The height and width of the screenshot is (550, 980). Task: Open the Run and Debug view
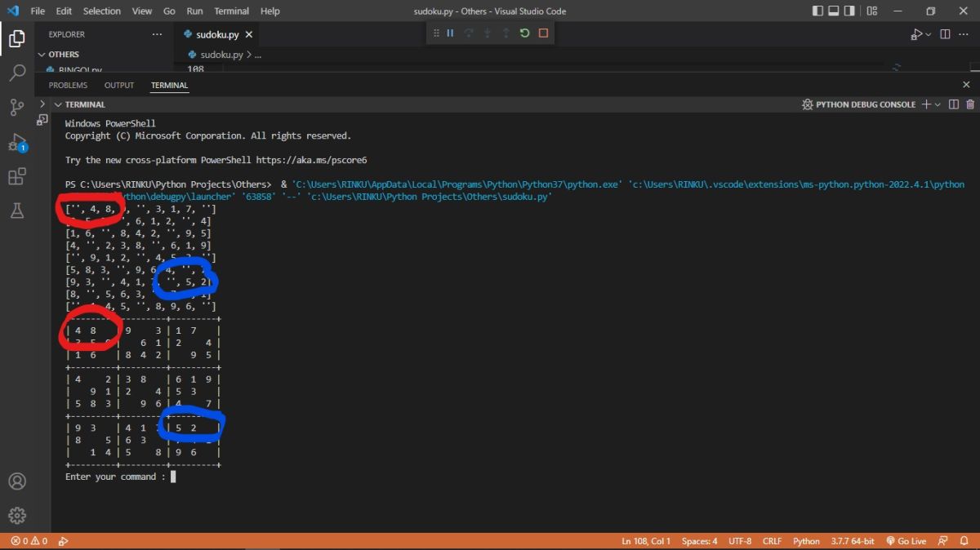pos(16,142)
